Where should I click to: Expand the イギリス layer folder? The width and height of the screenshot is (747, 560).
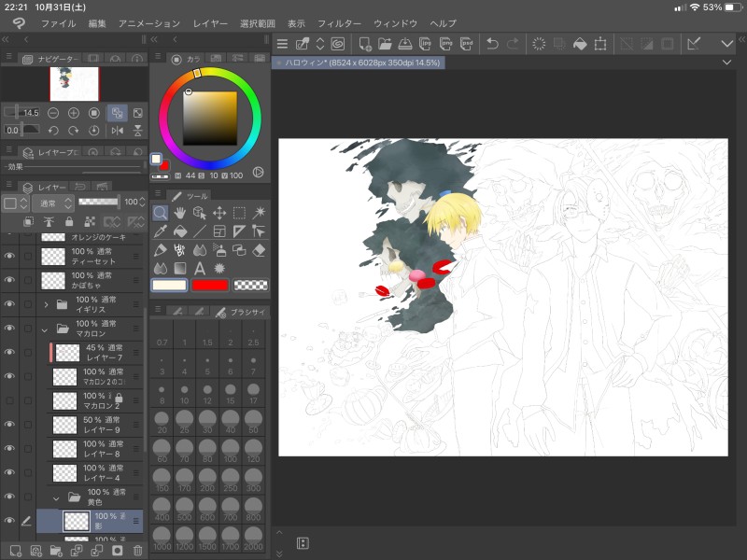(x=47, y=304)
